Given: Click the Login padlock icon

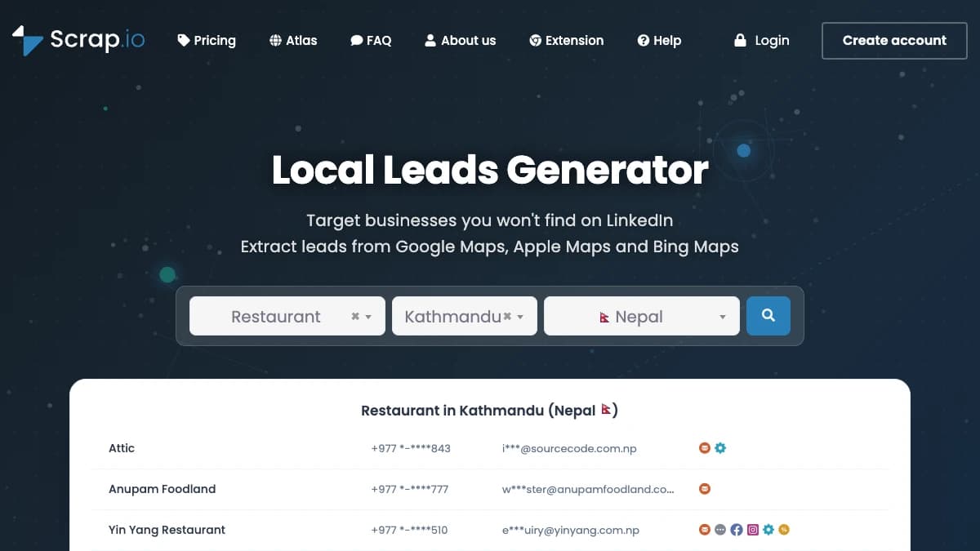Looking at the screenshot, I should coord(740,40).
